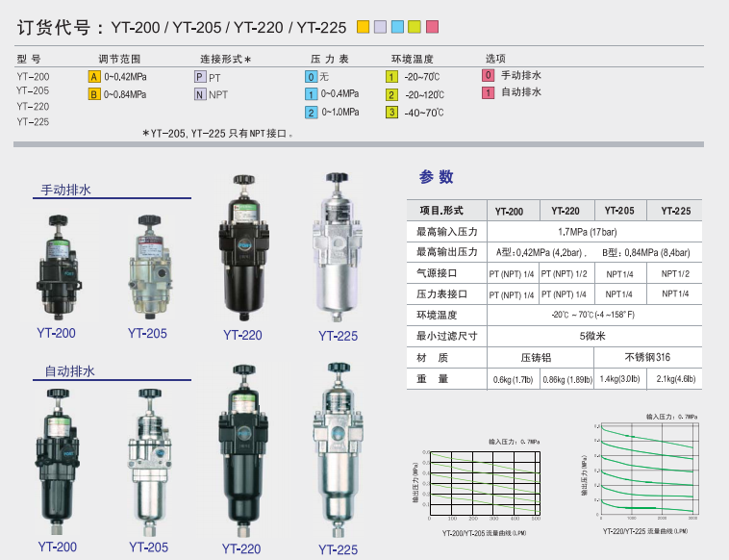Select the N box for NPT connection
This screenshot has width=729, height=560.
tap(199, 94)
